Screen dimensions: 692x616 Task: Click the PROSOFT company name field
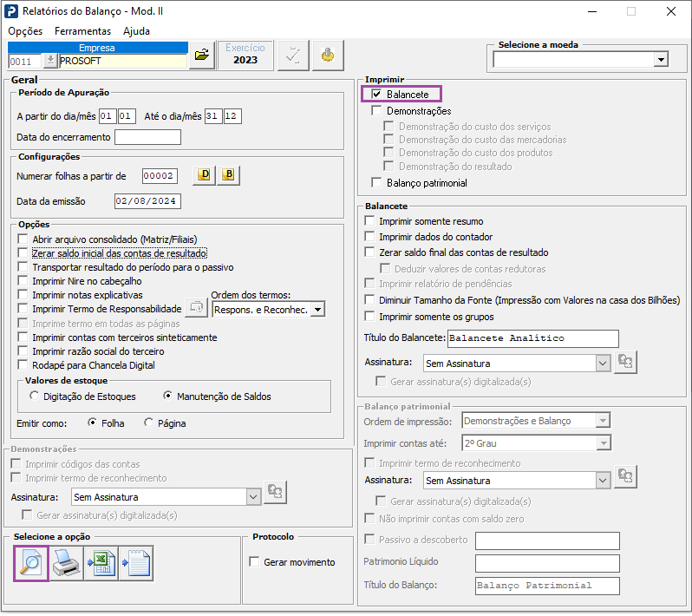point(122,61)
